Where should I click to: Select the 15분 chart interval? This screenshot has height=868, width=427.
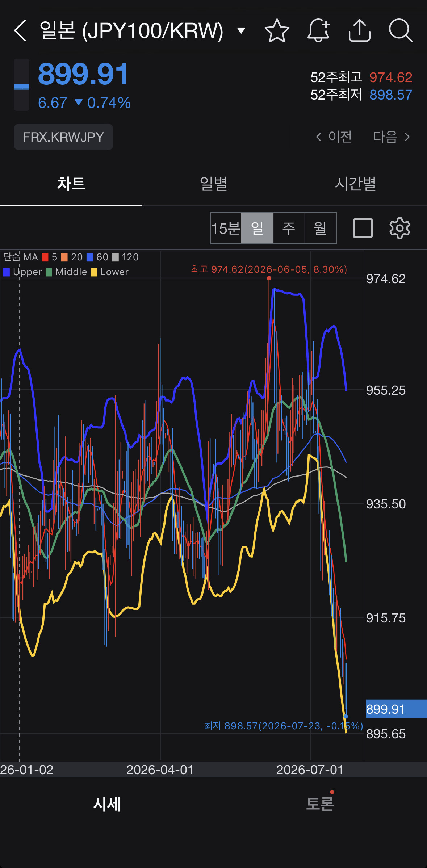click(x=226, y=228)
